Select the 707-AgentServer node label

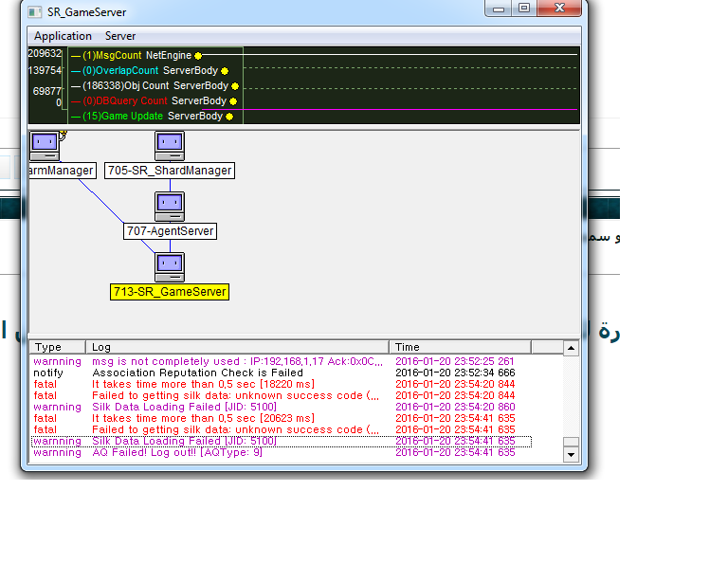[170, 231]
